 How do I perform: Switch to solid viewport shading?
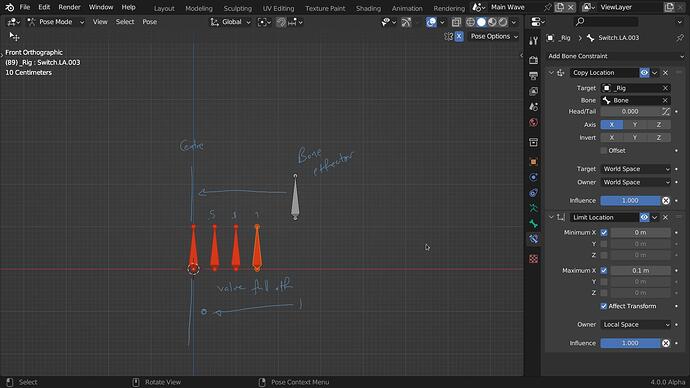coord(481,22)
